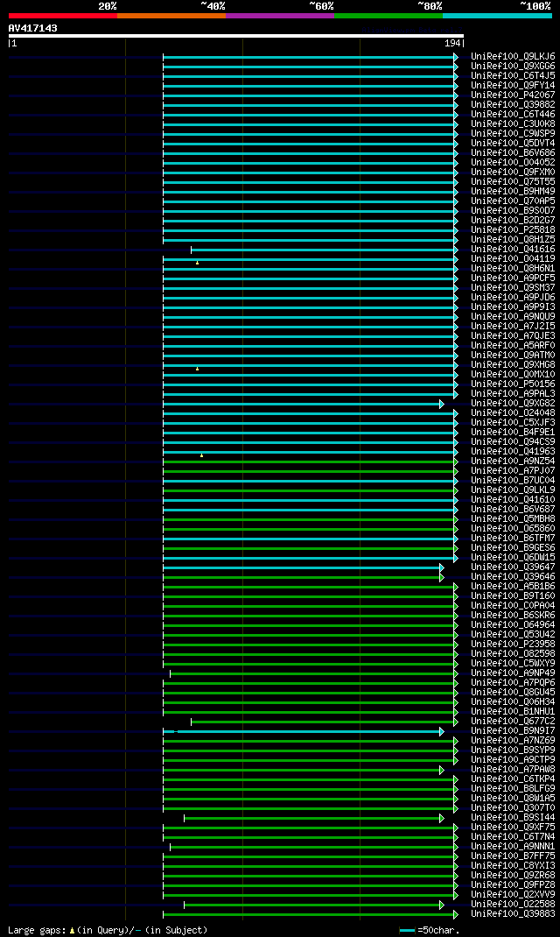
Task: Open hit UniRef100_P25818
Action: coord(513,230)
